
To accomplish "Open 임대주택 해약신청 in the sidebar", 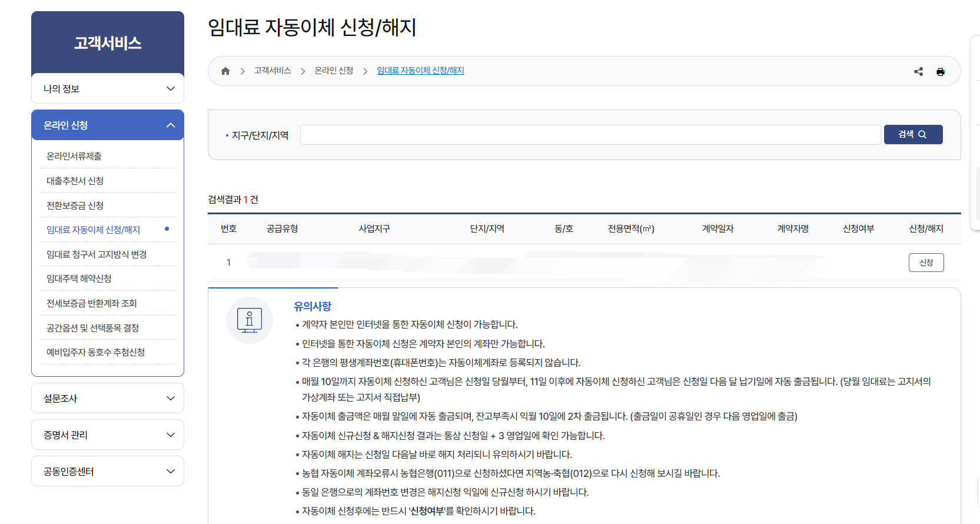I will (79, 278).
